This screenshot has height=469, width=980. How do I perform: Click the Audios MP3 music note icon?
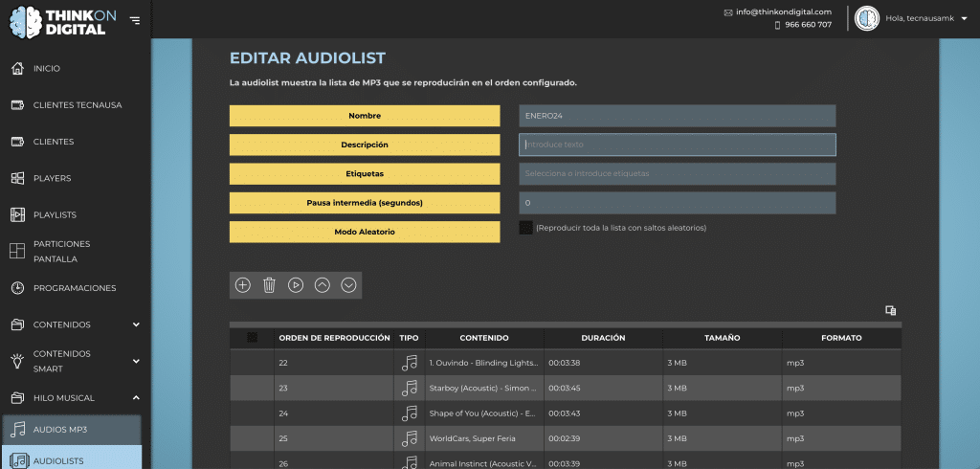coord(18,430)
